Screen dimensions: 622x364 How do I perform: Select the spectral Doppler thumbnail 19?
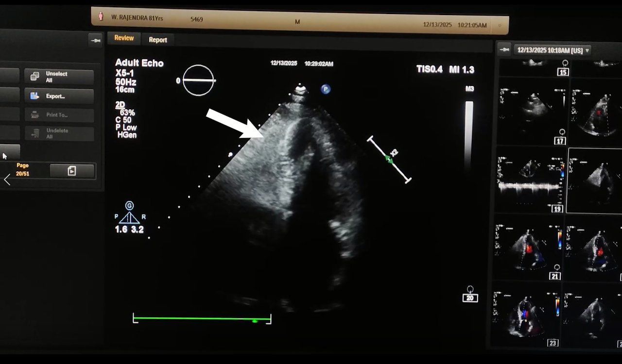(530, 180)
